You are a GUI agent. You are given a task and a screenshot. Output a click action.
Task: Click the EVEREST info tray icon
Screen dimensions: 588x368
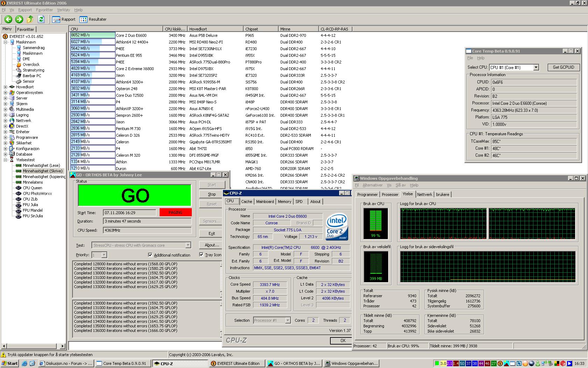500,363
